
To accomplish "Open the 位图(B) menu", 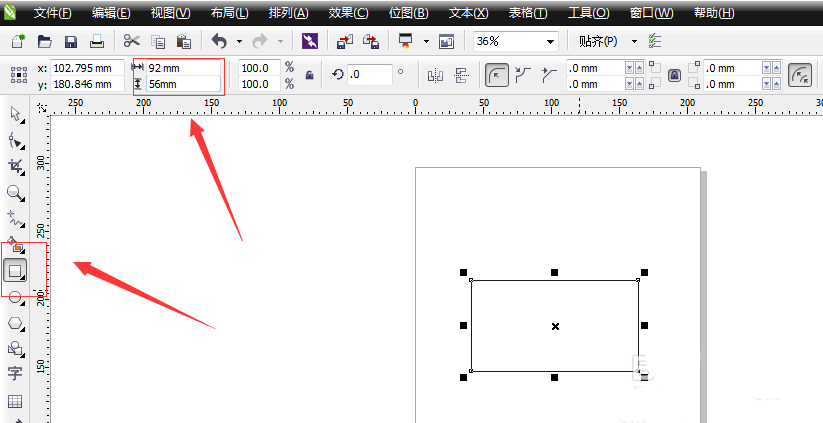I will [408, 13].
